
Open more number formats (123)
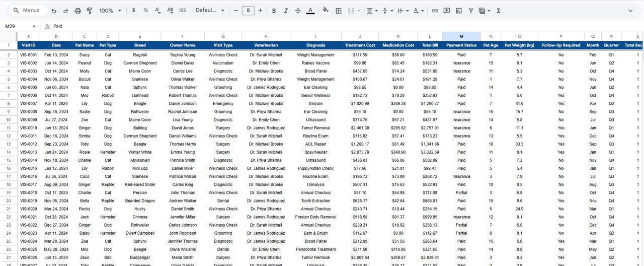coord(182,11)
